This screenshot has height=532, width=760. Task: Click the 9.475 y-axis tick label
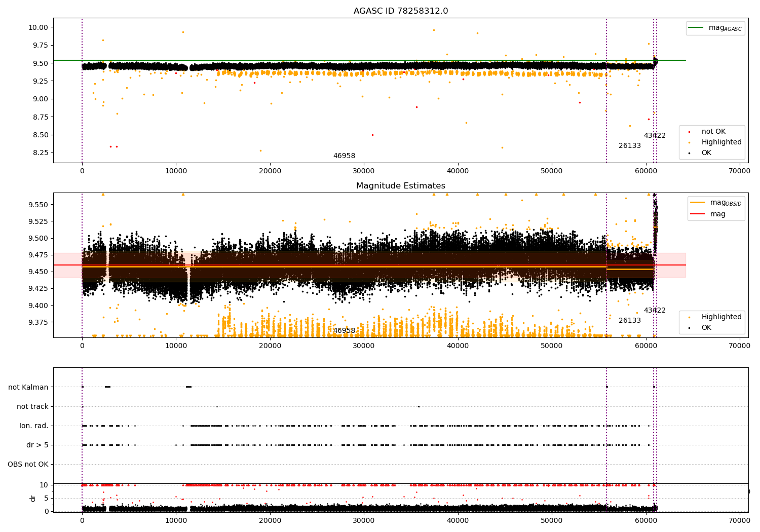(39, 255)
